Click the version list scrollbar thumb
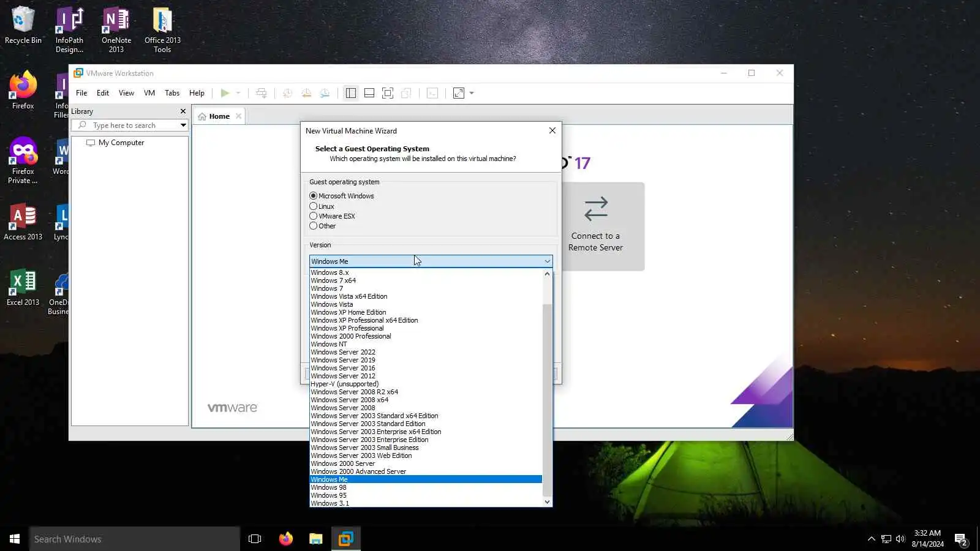Image resolution: width=980 pixels, height=551 pixels. coord(548,400)
